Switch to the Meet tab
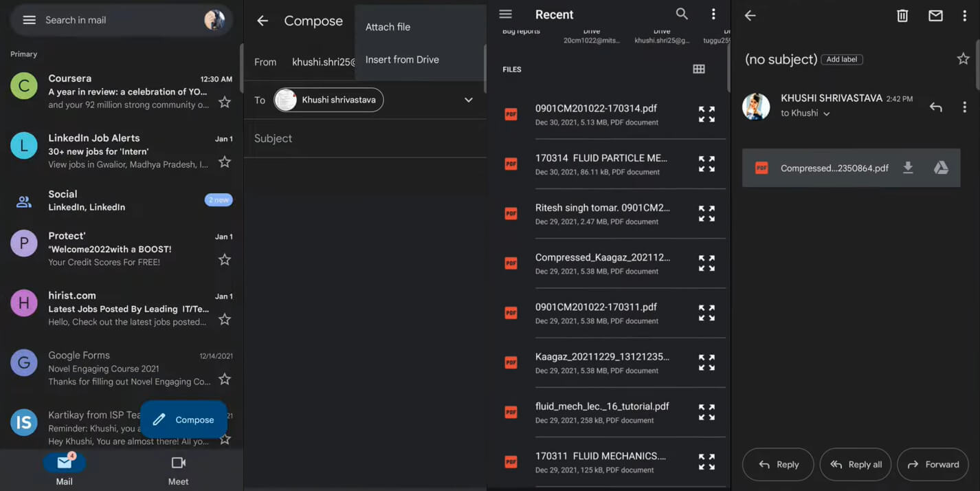The width and height of the screenshot is (980, 491). tap(178, 470)
